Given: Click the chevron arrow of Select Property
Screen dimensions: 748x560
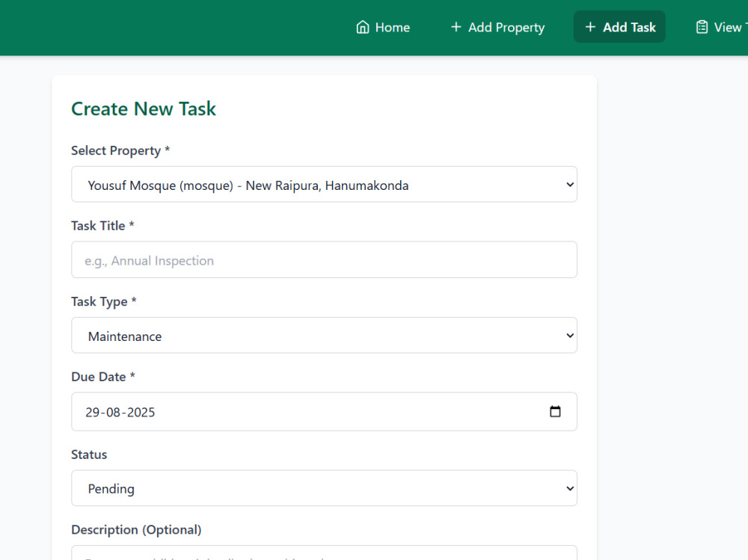Looking at the screenshot, I should click(x=569, y=185).
